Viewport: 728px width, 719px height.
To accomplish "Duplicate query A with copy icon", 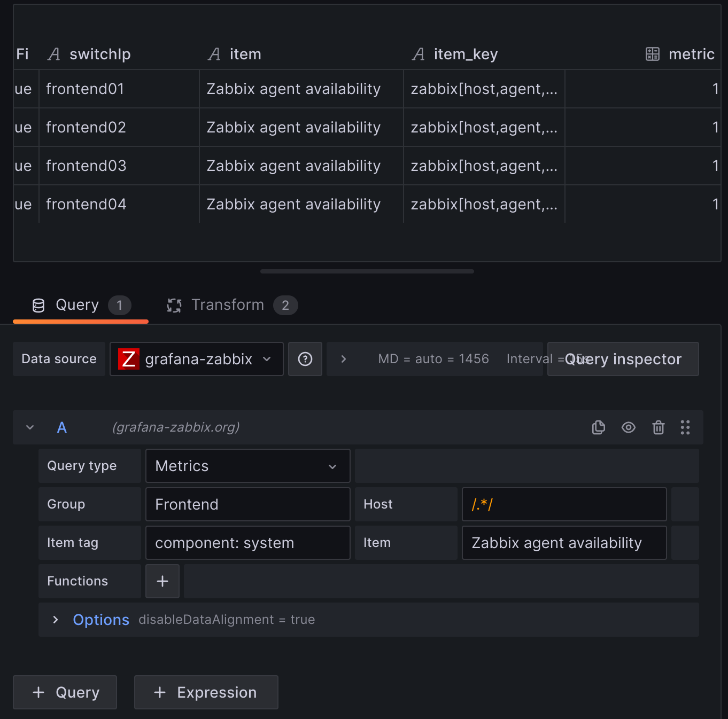I will 599,427.
